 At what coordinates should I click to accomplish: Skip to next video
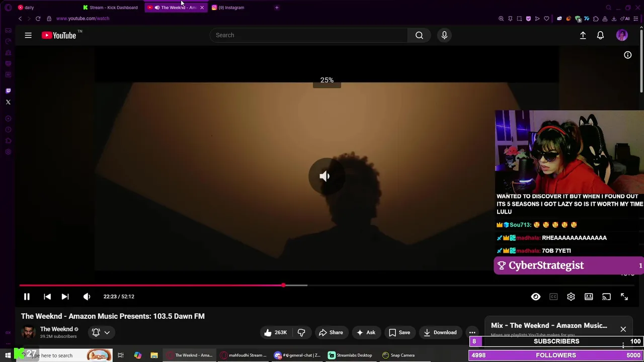65,297
